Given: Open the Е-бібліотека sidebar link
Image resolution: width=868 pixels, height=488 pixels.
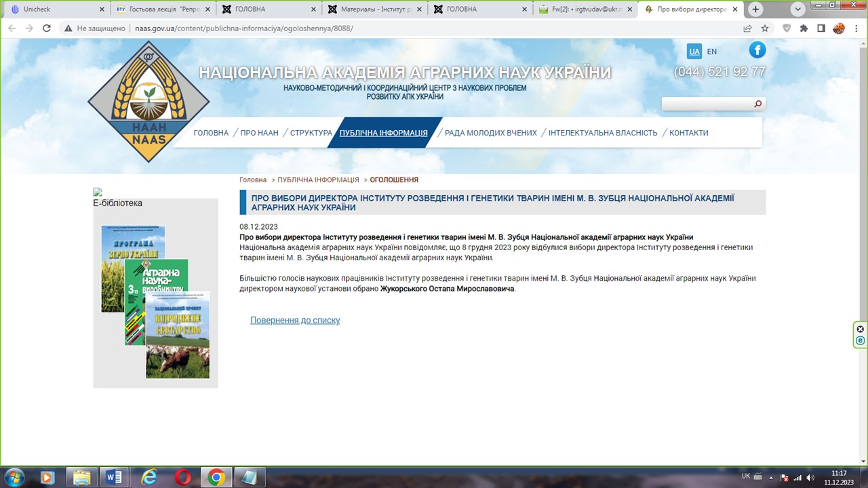Looking at the screenshot, I should tap(117, 203).
